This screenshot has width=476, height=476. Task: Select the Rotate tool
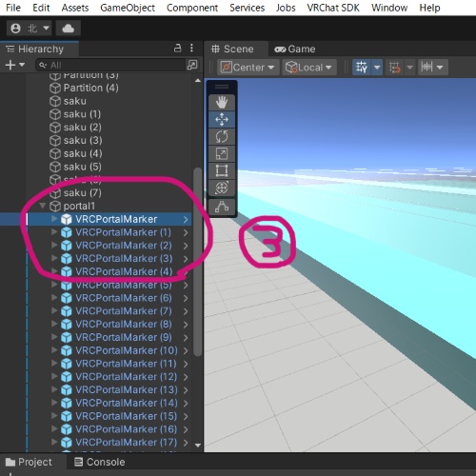coord(222,137)
